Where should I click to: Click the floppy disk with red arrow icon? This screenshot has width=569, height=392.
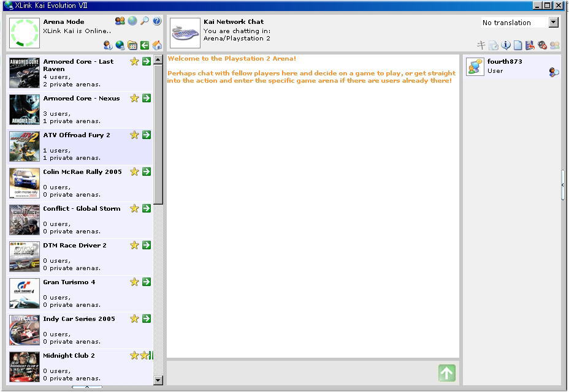pyautogui.click(x=530, y=45)
